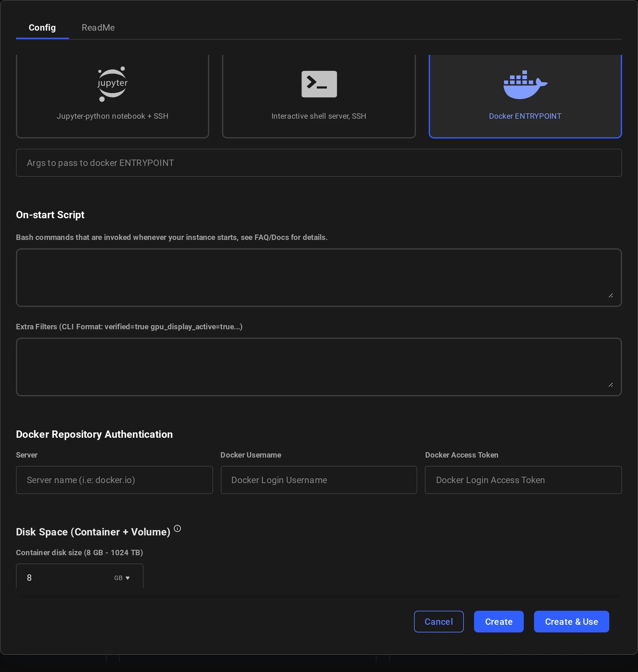This screenshot has height=672, width=638.
Task: Open the ReadMe tab
Action: click(x=98, y=27)
